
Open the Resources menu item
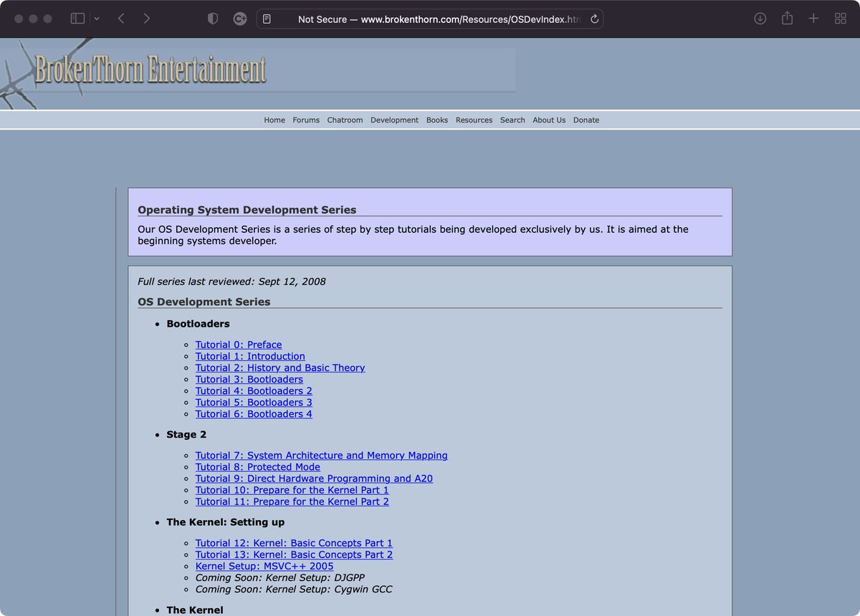tap(474, 120)
